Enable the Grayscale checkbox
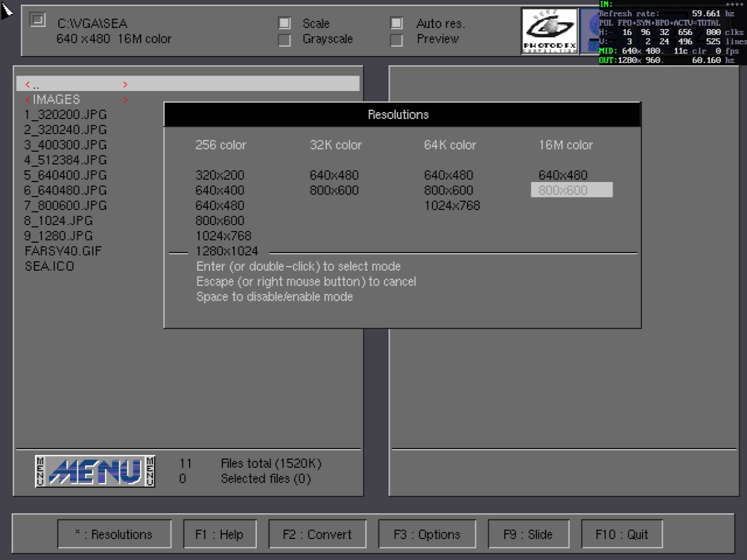 (284, 40)
